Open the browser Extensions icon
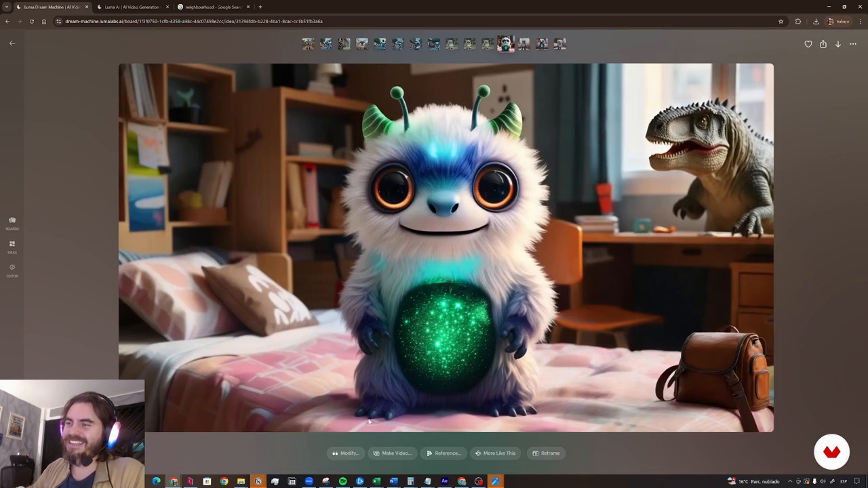868x488 pixels. click(798, 21)
